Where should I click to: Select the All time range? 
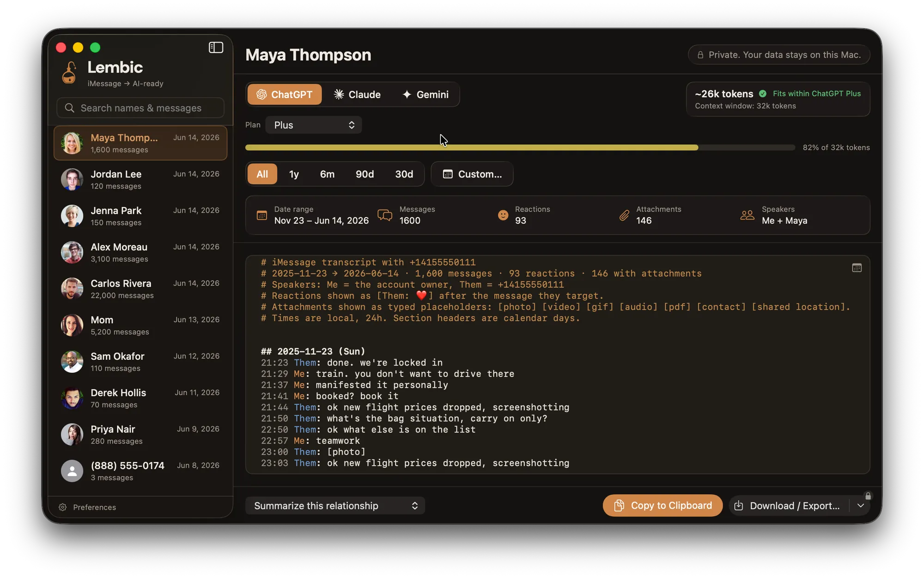point(262,174)
